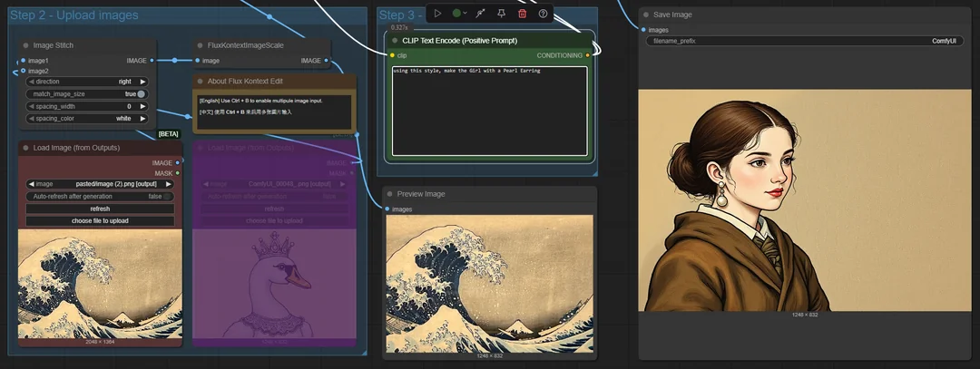
Task: Click the 'Preview Image' node title
Action: click(x=421, y=194)
